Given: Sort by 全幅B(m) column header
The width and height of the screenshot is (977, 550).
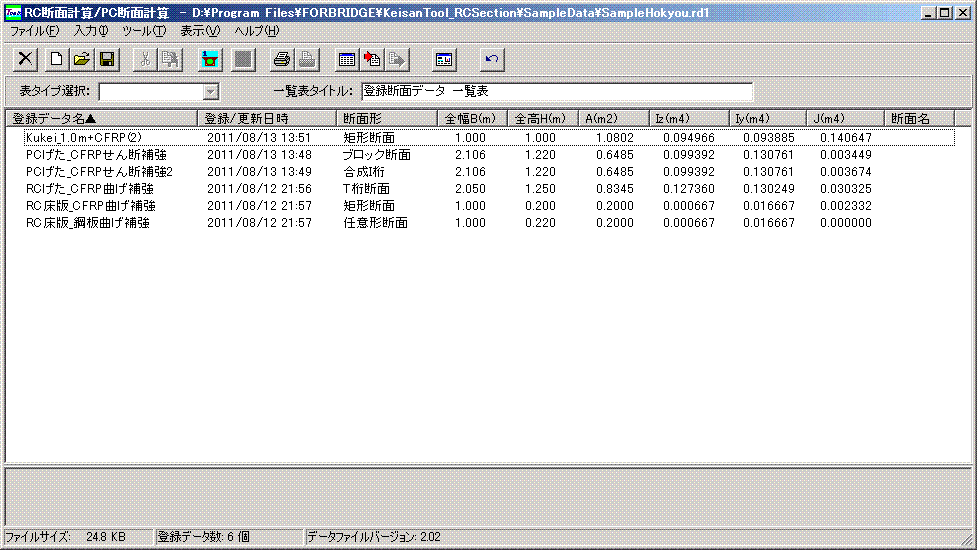Looking at the screenshot, I should coord(472,118).
